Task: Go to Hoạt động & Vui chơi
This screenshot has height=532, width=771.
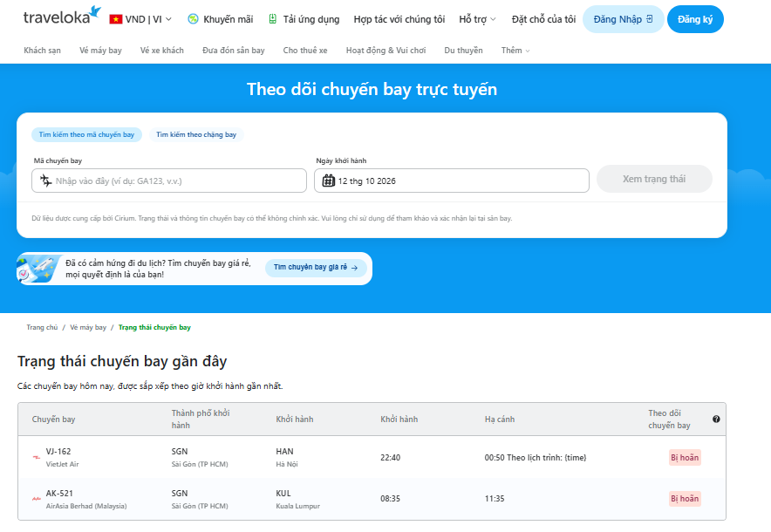Action: tap(386, 51)
